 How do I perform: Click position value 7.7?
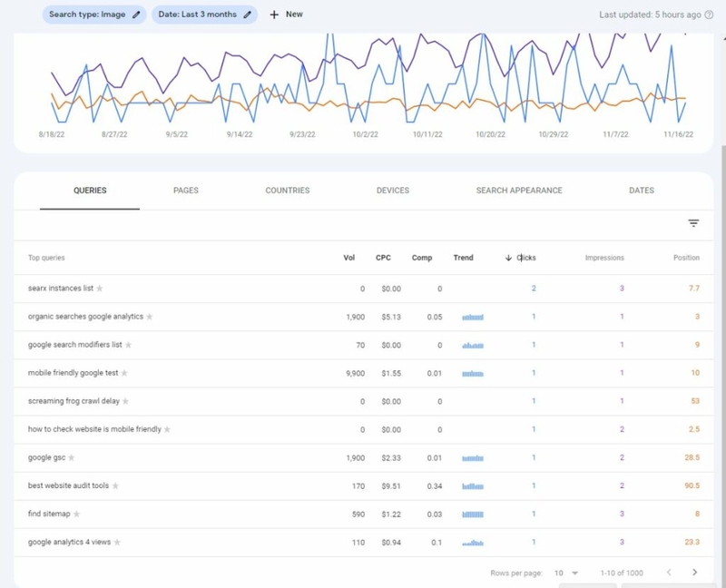[694, 289]
